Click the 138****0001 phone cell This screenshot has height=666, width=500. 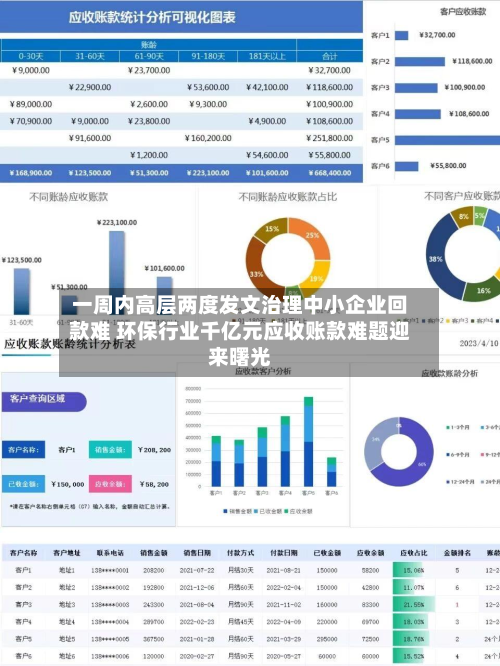pyautogui.click(x=110, y=570)
